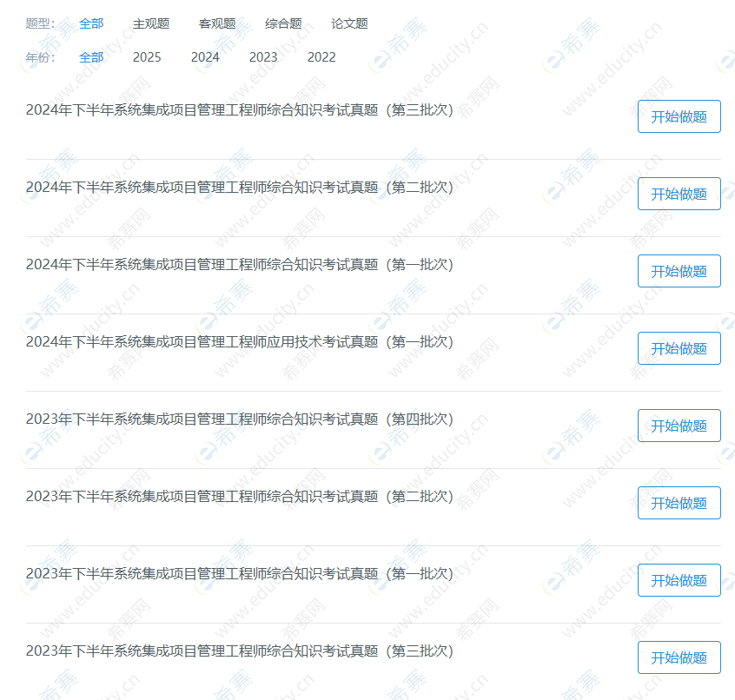Filter exams by year 2023
Image resolution: width=735 pixels, height=700 pixels.
pyautogui.click(x=263, y=57)
